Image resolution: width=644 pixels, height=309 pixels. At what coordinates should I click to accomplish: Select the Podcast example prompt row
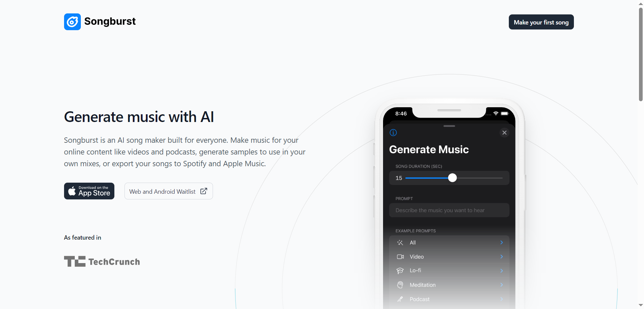point(449,299)
